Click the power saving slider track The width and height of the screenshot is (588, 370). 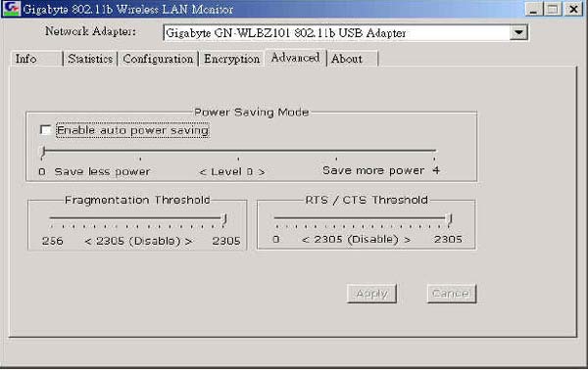[x=239, y=151]
